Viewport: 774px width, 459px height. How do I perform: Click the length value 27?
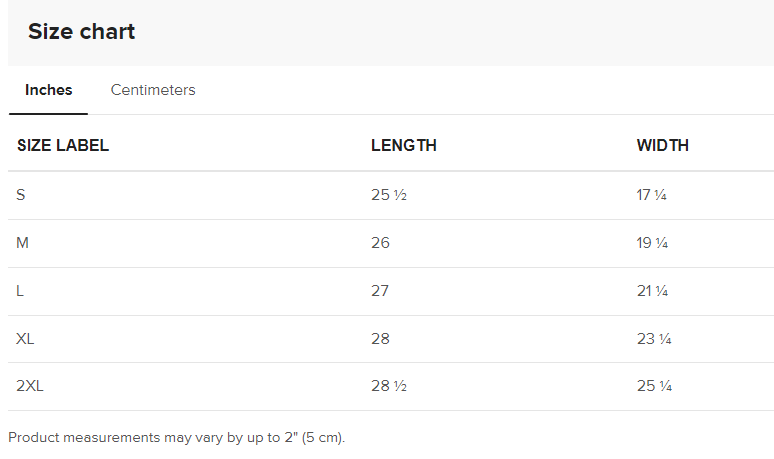pyautogui.click(x=380, y=291)
